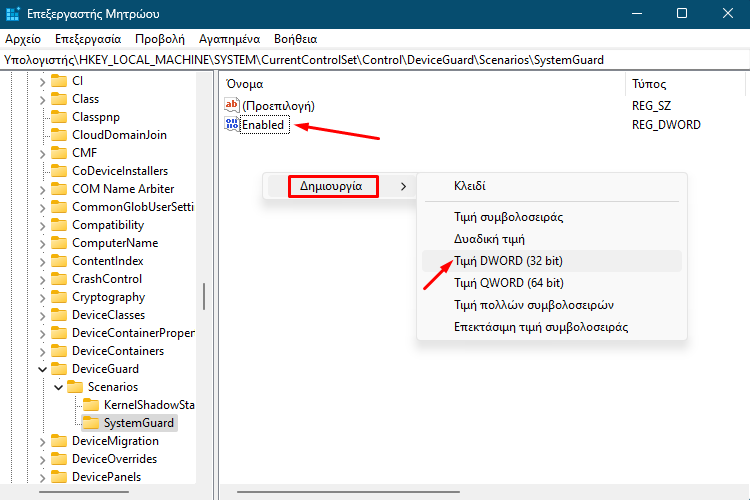Click the Τύπος column header
Image resolution: width=750 pixels, height=500 pixels.
point(649,84)
